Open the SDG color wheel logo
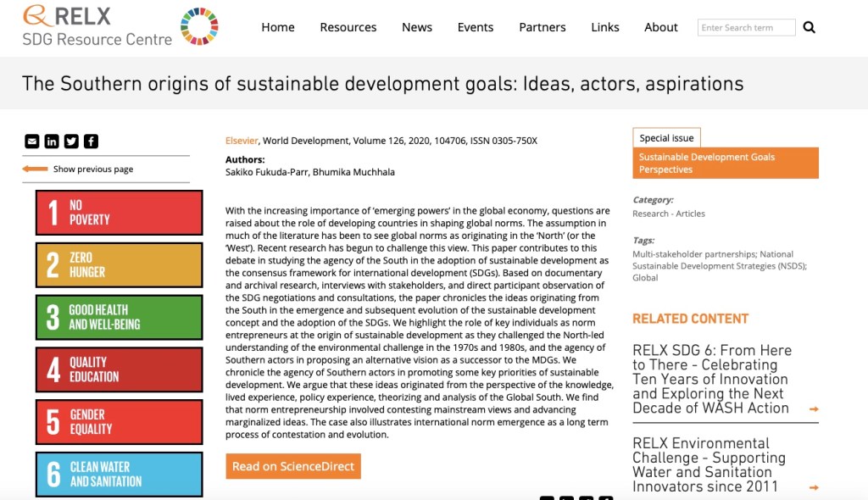 tap(199, 26)
